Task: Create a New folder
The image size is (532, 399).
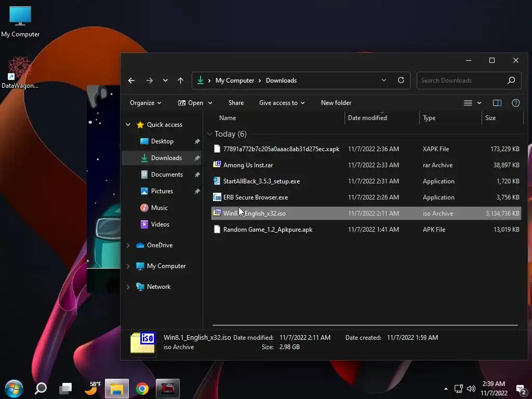Action: [336, 103]
